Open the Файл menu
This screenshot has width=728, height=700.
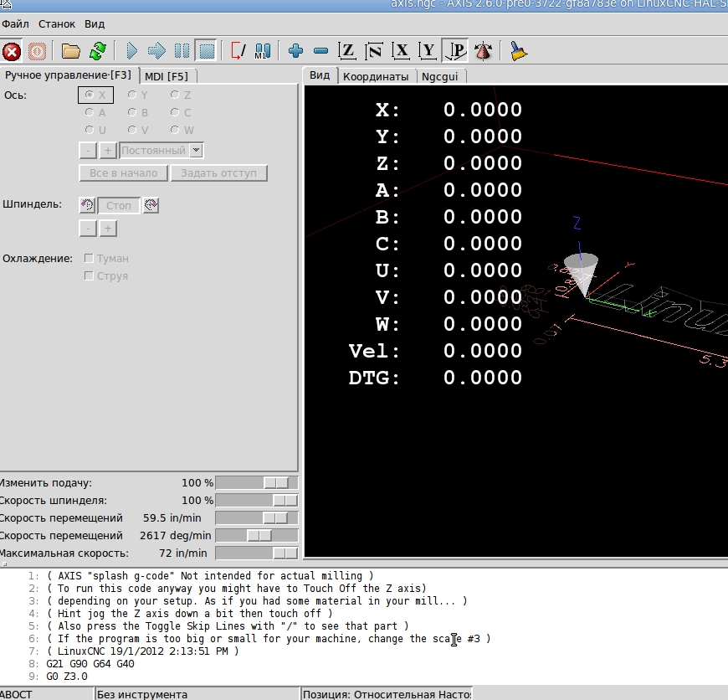click(x=15, y=23)
